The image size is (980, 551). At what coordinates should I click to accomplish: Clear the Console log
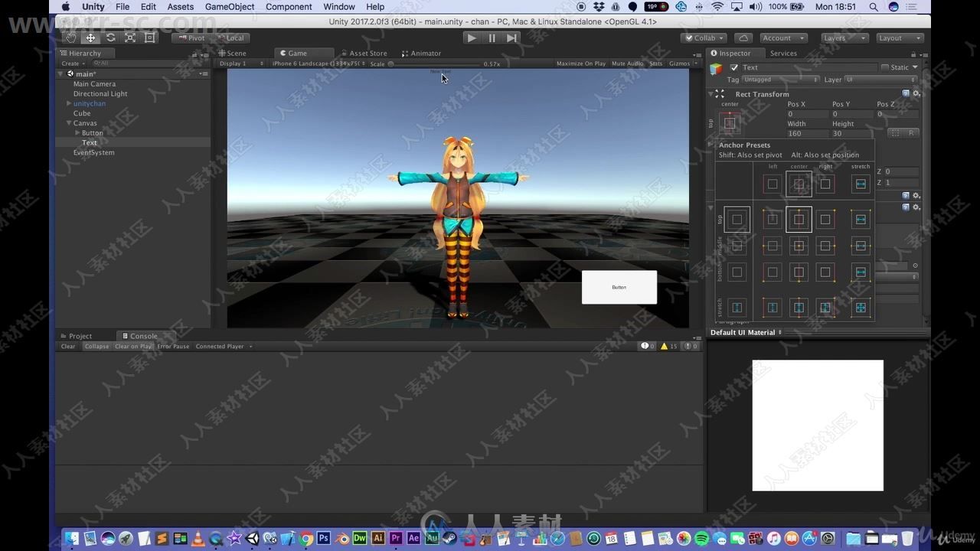click(x=68, y=346)
